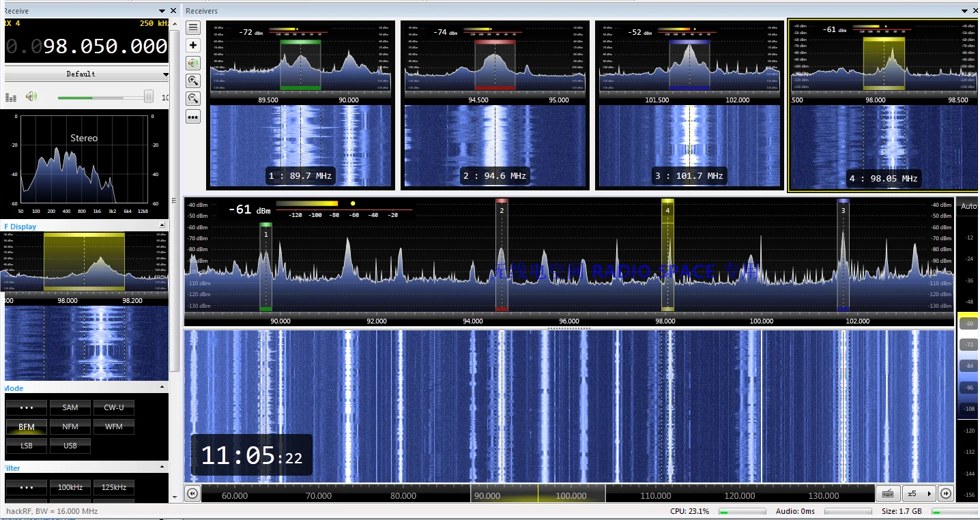Click the zoom in magnifier icon
Image resolution: width=980 pixels, height=520 pixels.
[x=193, y=81]
